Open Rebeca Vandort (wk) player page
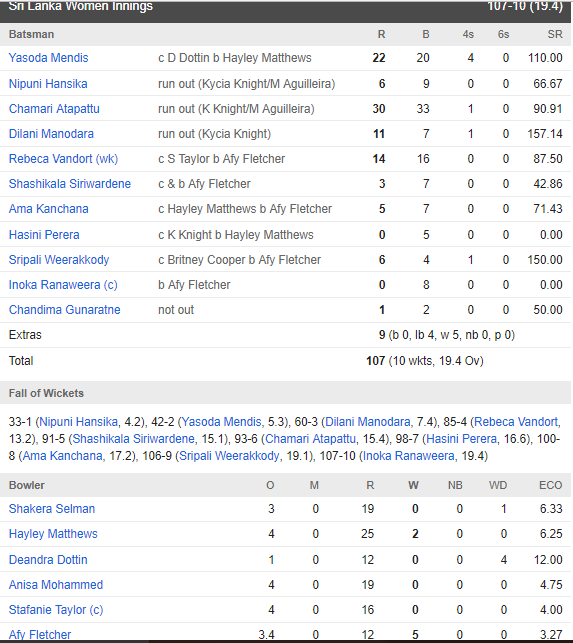This screenshot has width=573, height=643. (64, 159)
